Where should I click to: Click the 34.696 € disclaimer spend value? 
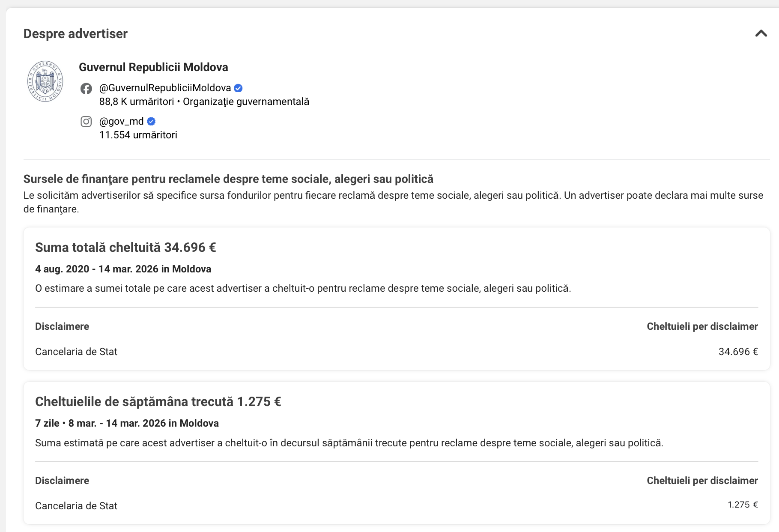[x=738, y=352]
